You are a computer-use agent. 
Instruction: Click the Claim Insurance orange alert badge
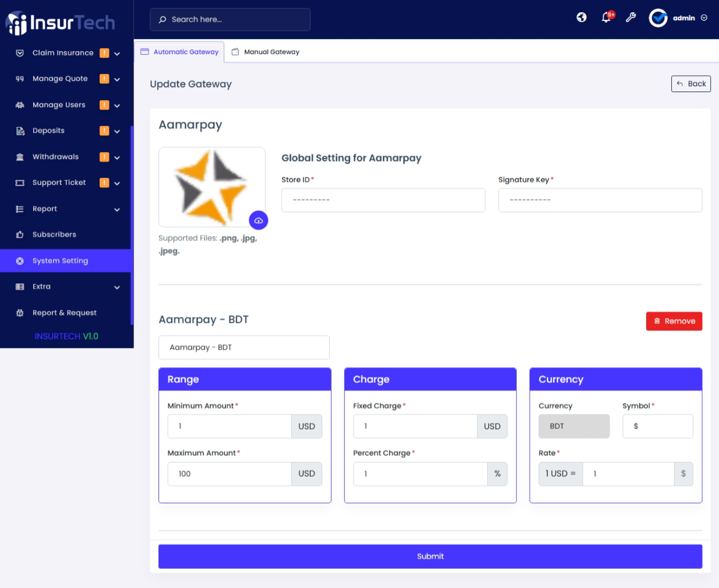(x=104, y=53)
